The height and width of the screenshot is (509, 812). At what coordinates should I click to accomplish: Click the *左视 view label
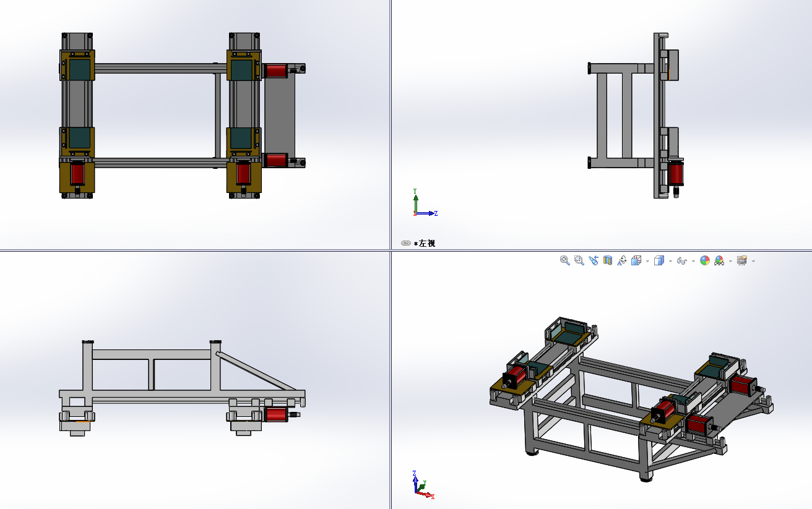tap(425, 243)
